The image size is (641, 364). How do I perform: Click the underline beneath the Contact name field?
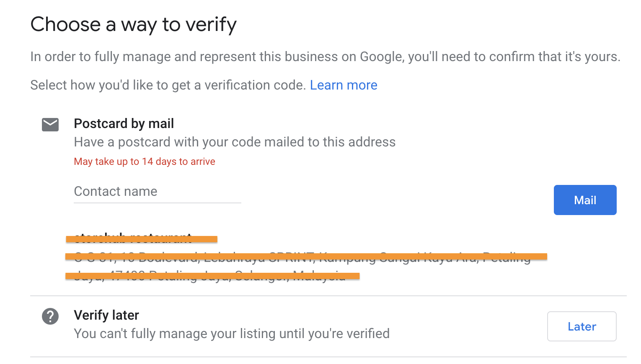click(158, 203)
